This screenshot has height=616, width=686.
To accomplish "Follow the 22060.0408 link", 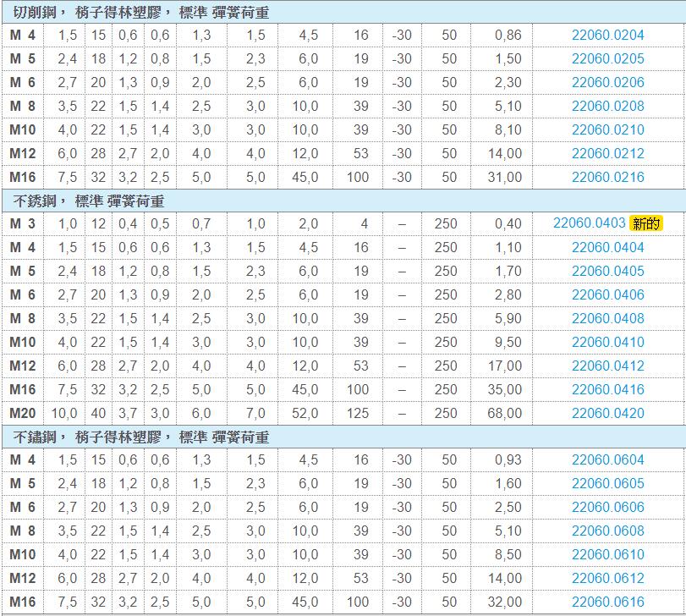I will [x=607, y=319].
